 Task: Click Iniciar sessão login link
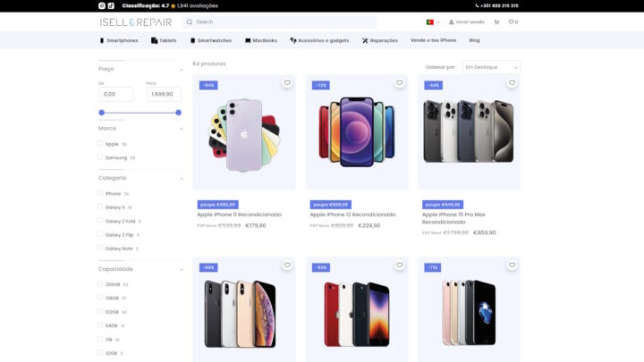(x=467, y=22)
